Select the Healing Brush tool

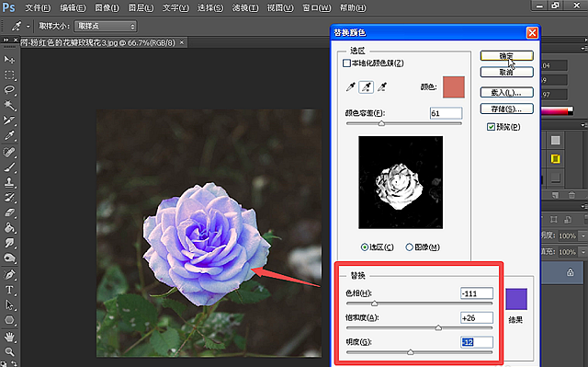[x=9, y=152]
